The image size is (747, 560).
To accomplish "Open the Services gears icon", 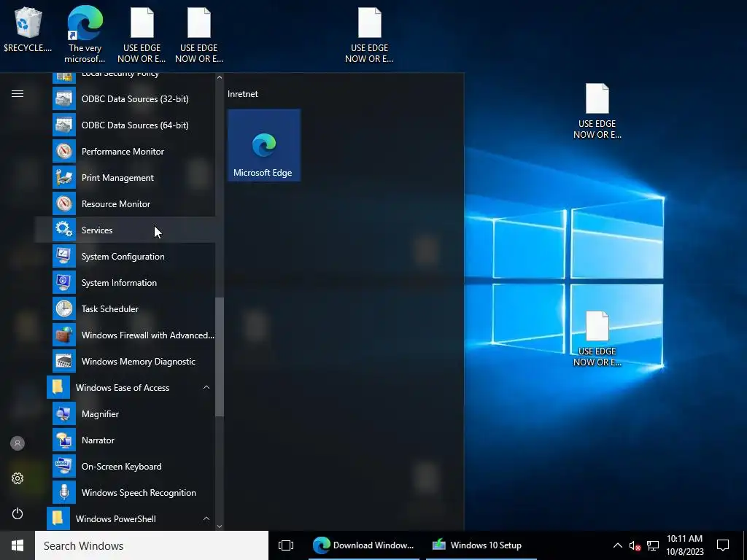I will (x=64, y=230).
